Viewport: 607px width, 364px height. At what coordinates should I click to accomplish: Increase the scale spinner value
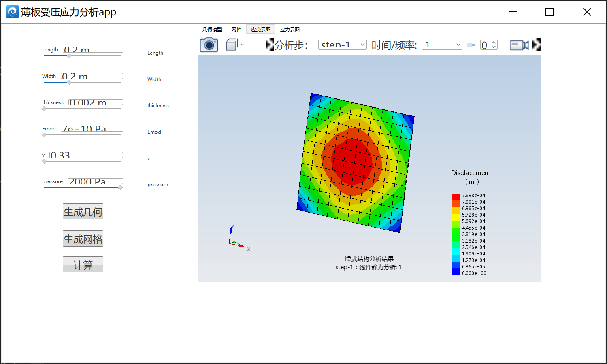click(494, 43)
